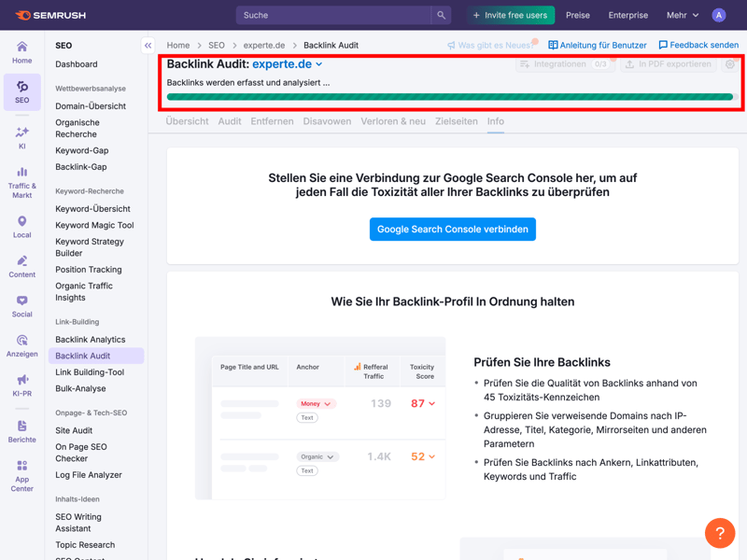Expand the experte.de project dropdown

tap(288, 63)
